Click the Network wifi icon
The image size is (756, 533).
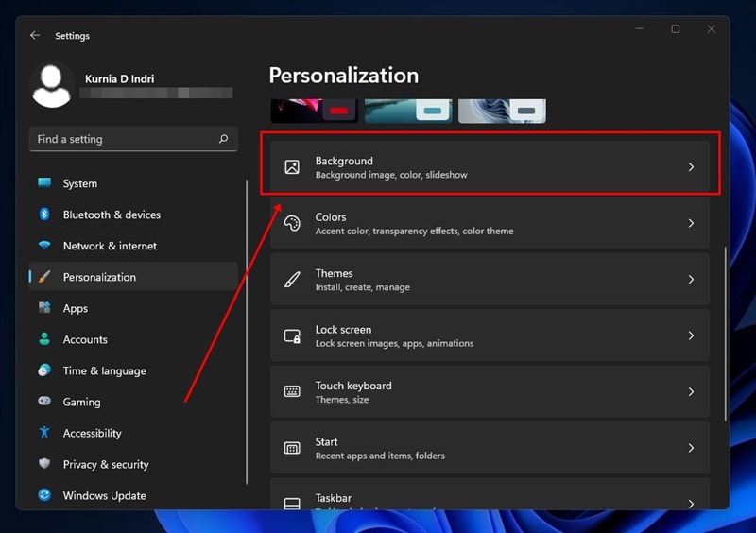click(44, 245)
